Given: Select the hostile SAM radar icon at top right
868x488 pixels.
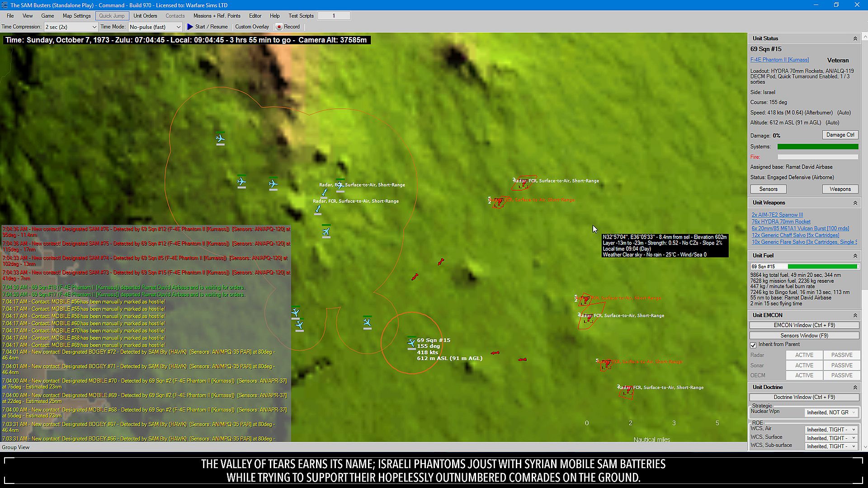Looking at the screenshot, I should 523,183.
